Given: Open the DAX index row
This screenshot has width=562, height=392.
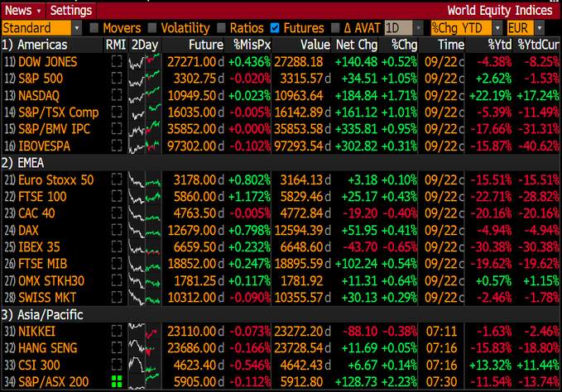Looking at the screenshot, I should (28, 230).
